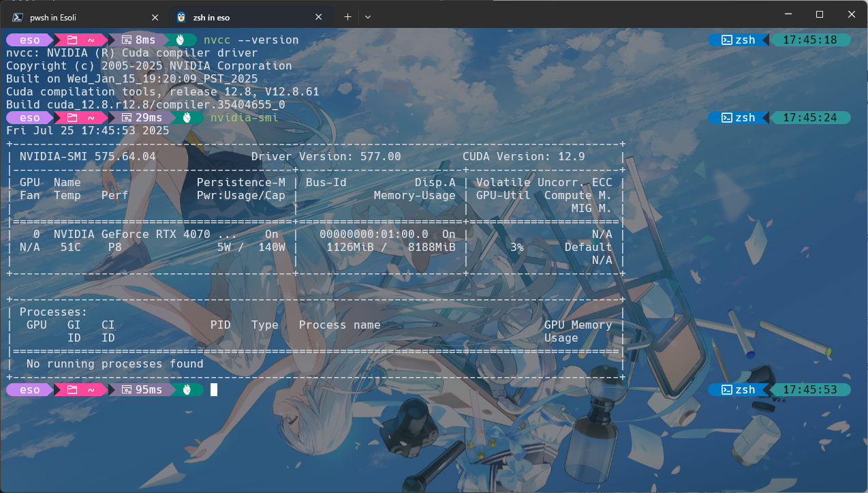Click the "nvidia-smi" command text
868x493 pixels.
(245, 117)
